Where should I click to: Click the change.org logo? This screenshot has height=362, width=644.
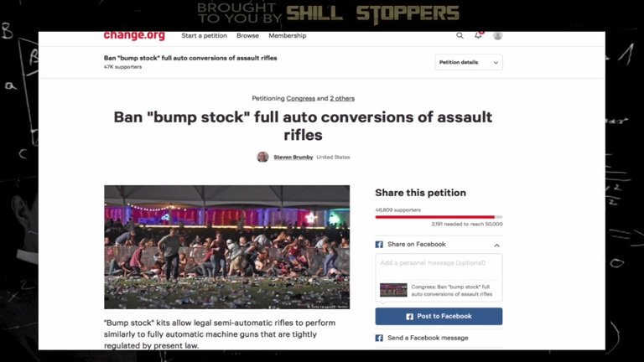click(x=134, y=36)
